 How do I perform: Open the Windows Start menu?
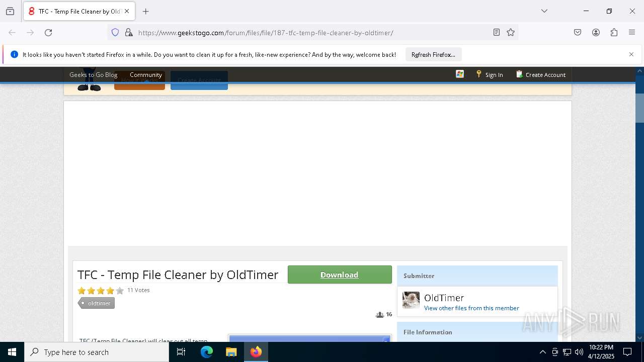12,352
